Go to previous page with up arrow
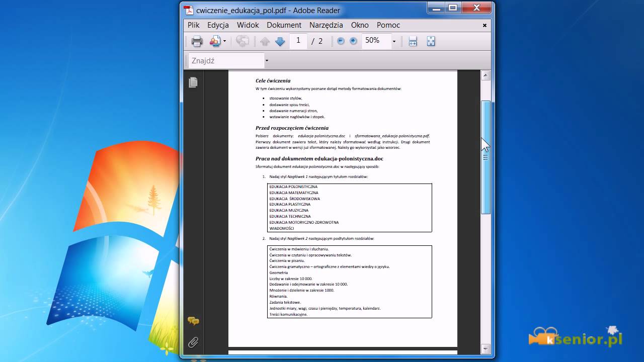 point(265,41)
